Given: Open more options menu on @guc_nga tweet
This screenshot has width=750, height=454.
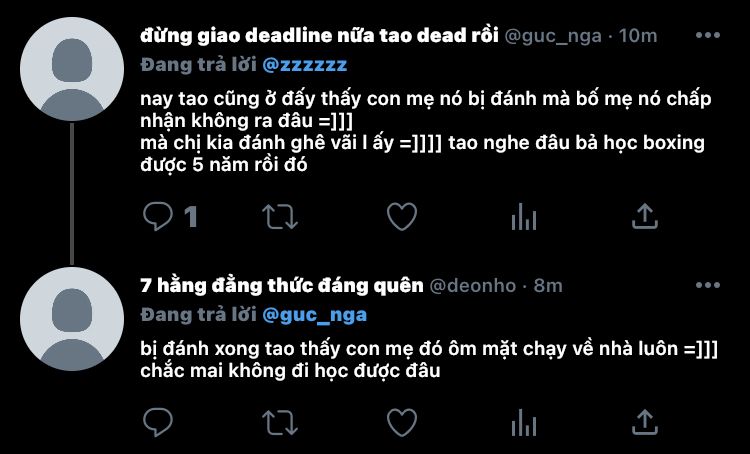Looking at the screenshot, I should pos(708,35).
